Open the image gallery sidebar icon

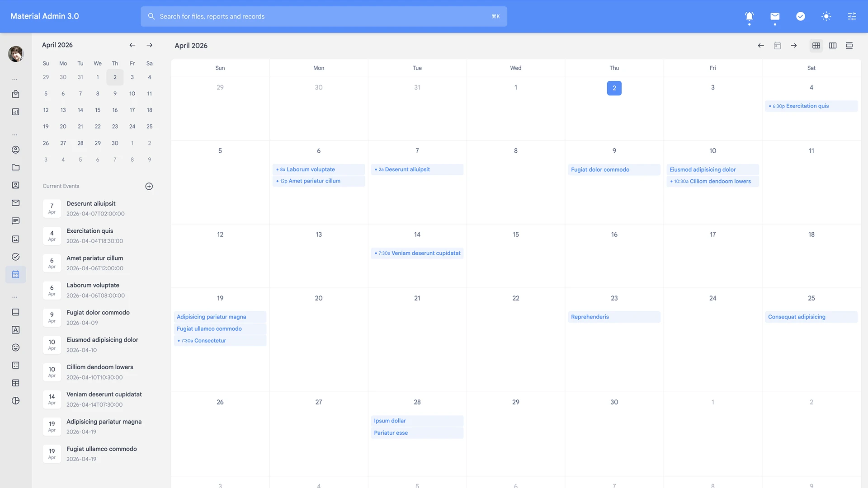click(x=16, y=239)
